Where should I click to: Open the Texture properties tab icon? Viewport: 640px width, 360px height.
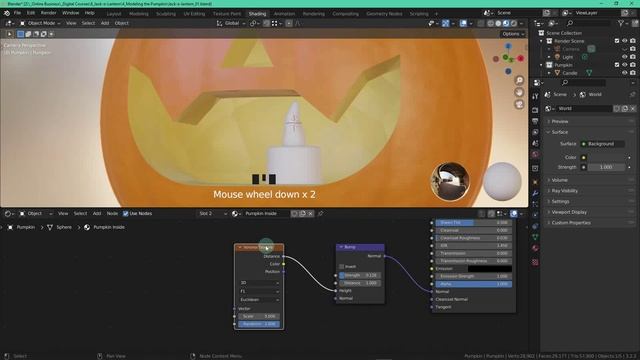tap(535, 262)
